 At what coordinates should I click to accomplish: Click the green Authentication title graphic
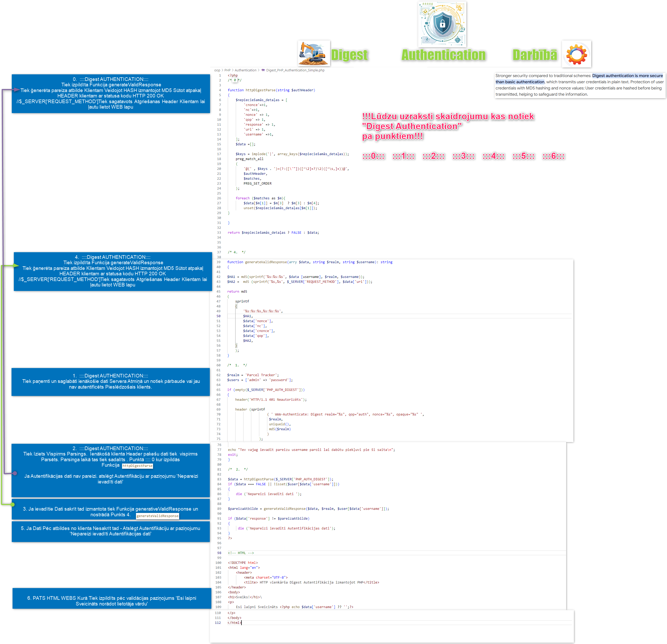pyautogui.click(x=443, y=55)
